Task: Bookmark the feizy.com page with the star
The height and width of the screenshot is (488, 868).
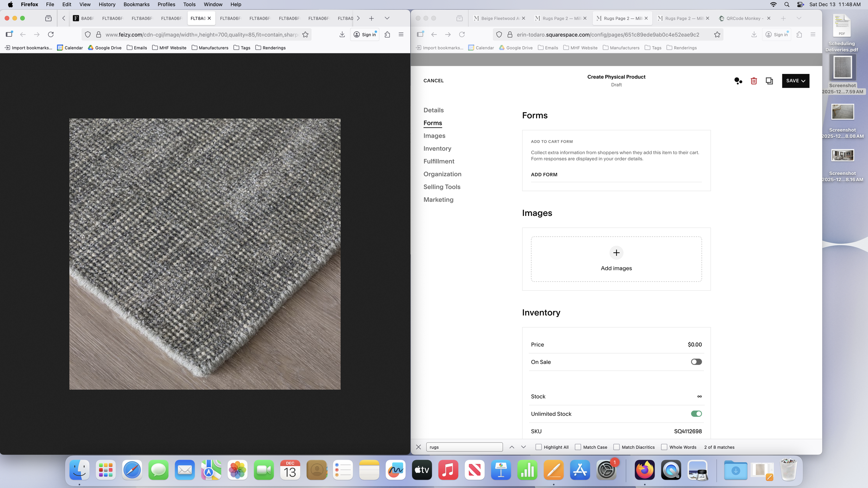Action: tap(305, 34)
